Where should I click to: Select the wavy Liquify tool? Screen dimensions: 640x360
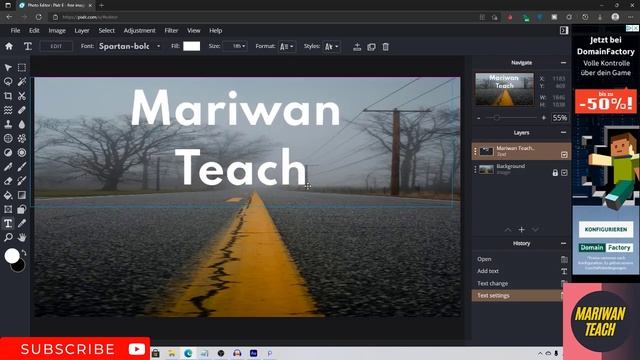pos(8,110)
